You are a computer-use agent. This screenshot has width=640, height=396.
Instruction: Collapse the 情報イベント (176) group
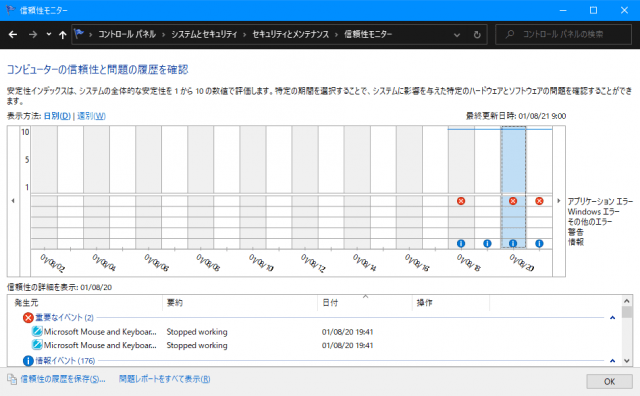coord(612,360)
